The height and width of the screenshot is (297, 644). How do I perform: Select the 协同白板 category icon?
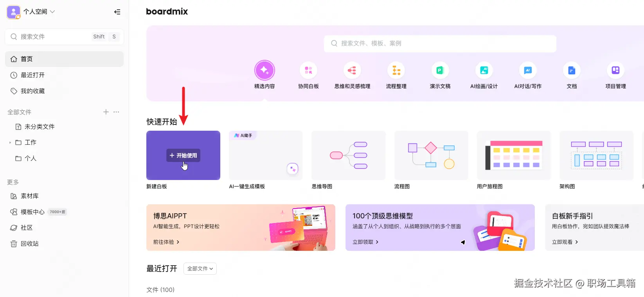308,70
